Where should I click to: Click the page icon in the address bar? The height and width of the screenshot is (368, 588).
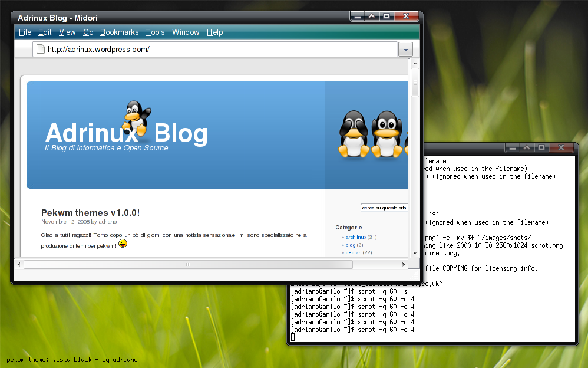tap(41, 49)
